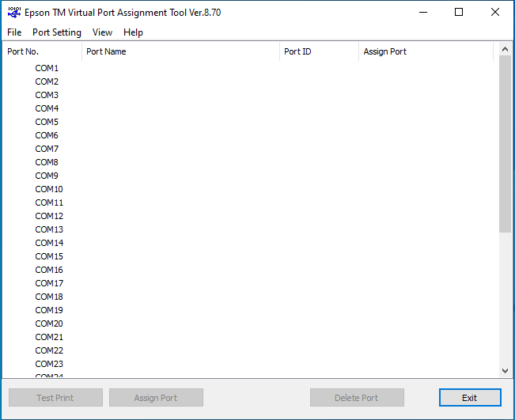Open the View menu
Image resolution: width=515 pixels, height=420 pixels.
tap(102, 32)
